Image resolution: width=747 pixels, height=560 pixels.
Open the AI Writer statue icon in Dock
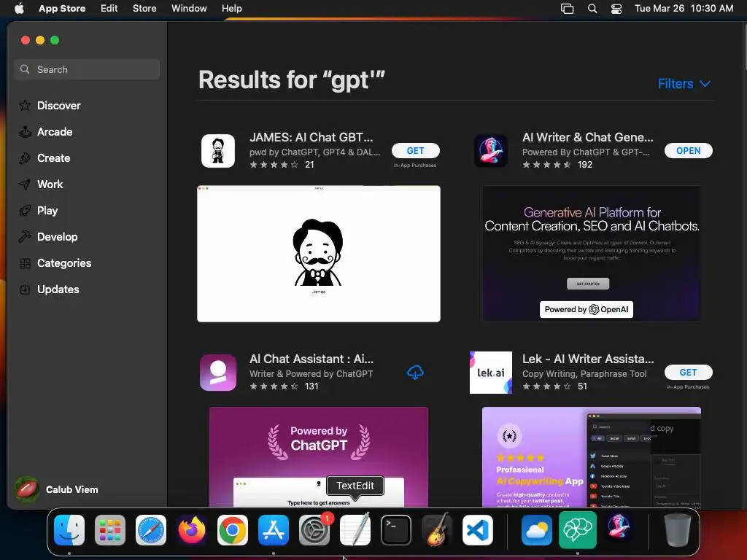tap(619, 528)
